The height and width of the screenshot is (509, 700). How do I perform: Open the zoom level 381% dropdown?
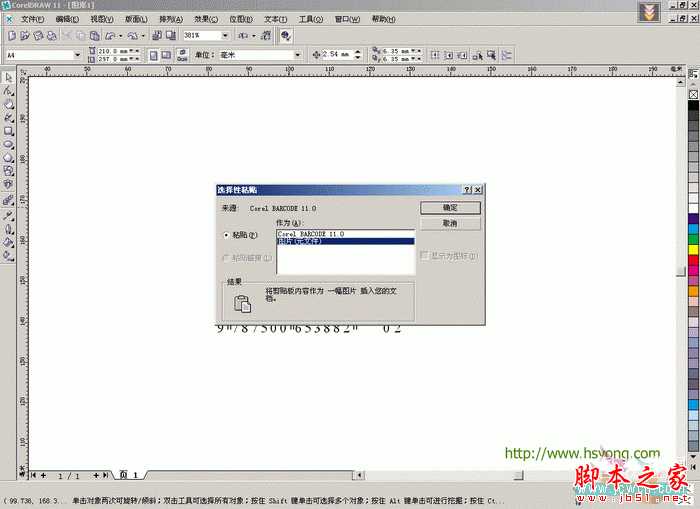(x=225, y=35)
